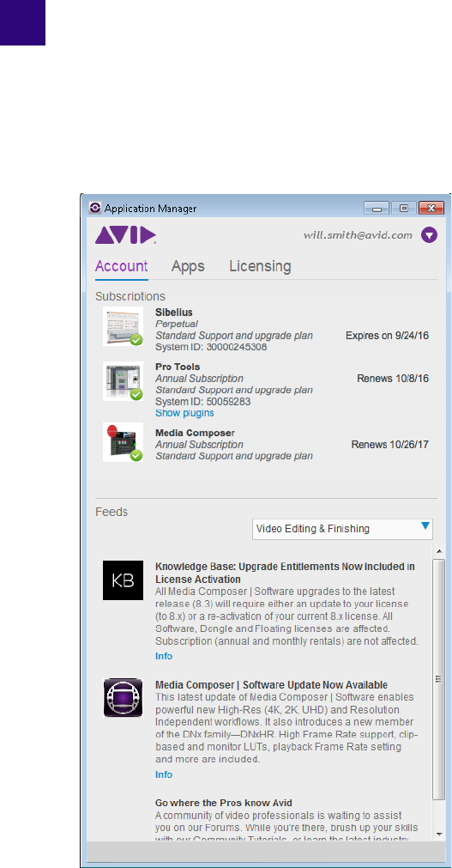Click the Sibelius product thumbnail icon
The height and width of the screenshot is (868, 452).
pyautogui.click(x=123, y=326)
